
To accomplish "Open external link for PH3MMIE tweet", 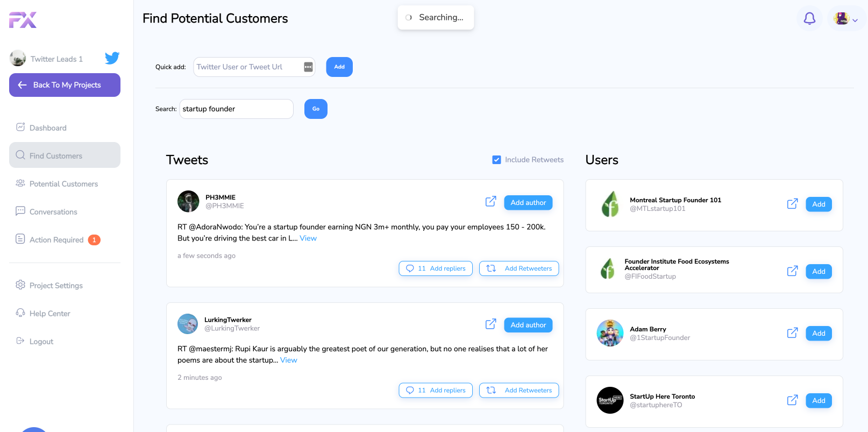I will click(490, 202).
